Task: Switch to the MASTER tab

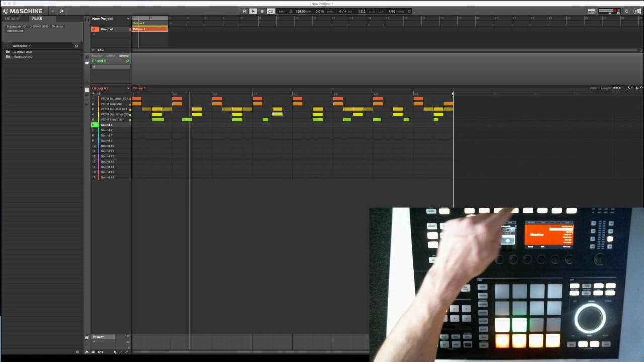Action: click(97, 56)
